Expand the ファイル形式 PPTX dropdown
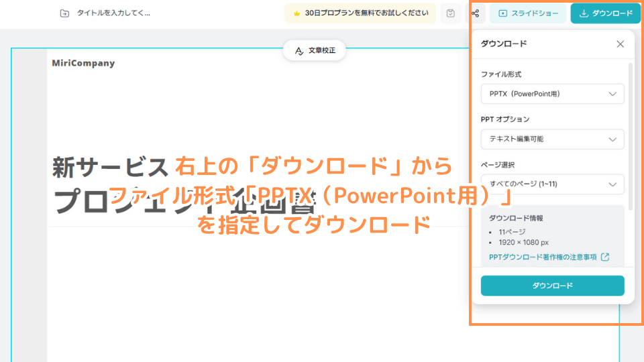 point(552,94)
